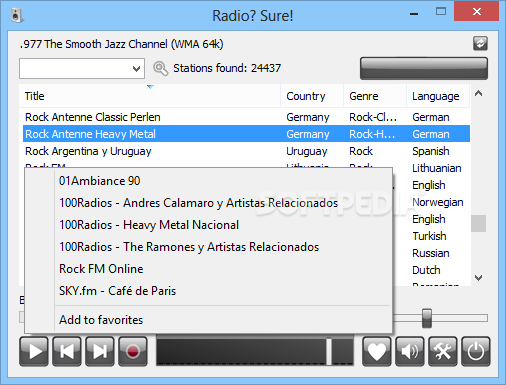Click the Lithuanian language cell

pyautogui.click(x=437, y=168)
